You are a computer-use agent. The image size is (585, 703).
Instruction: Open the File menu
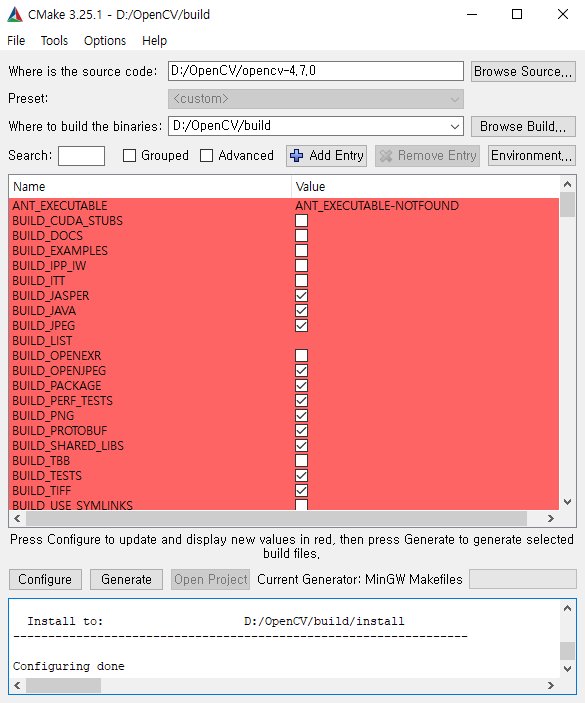16,41
